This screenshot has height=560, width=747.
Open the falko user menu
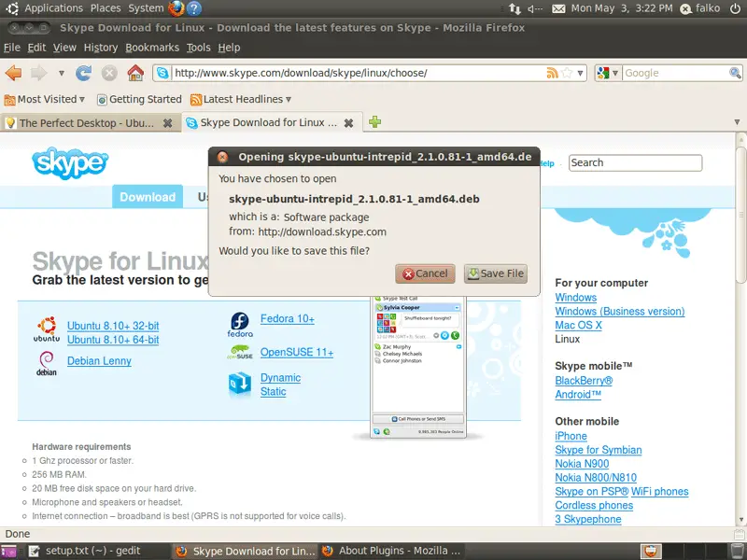click(699, 8)
